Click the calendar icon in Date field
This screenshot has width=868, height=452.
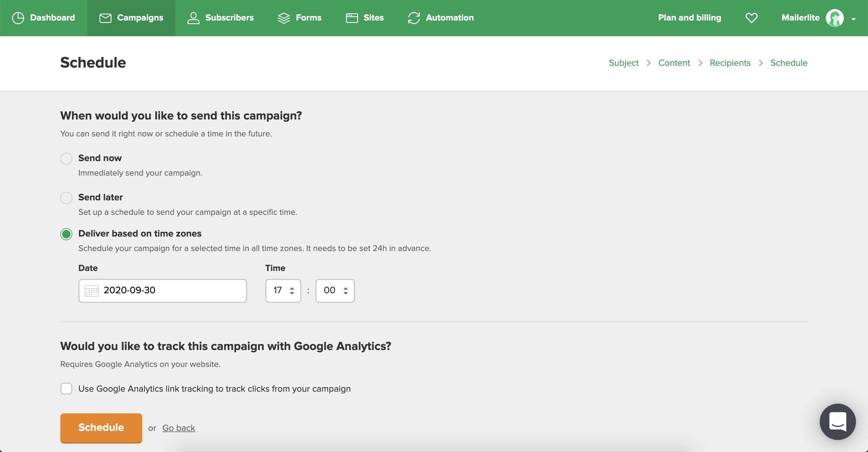click(x=91, y=291)
